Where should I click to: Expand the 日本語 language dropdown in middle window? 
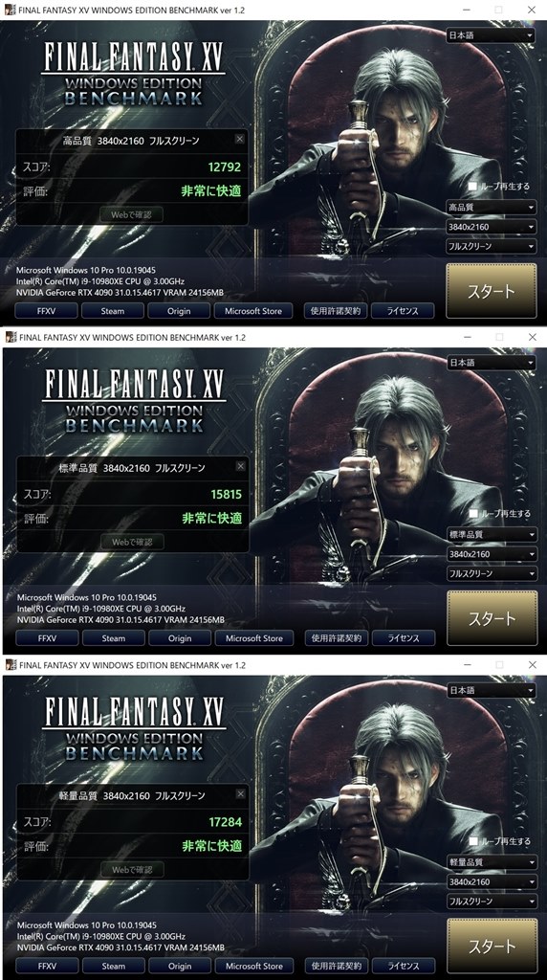[x=492, y=363]
